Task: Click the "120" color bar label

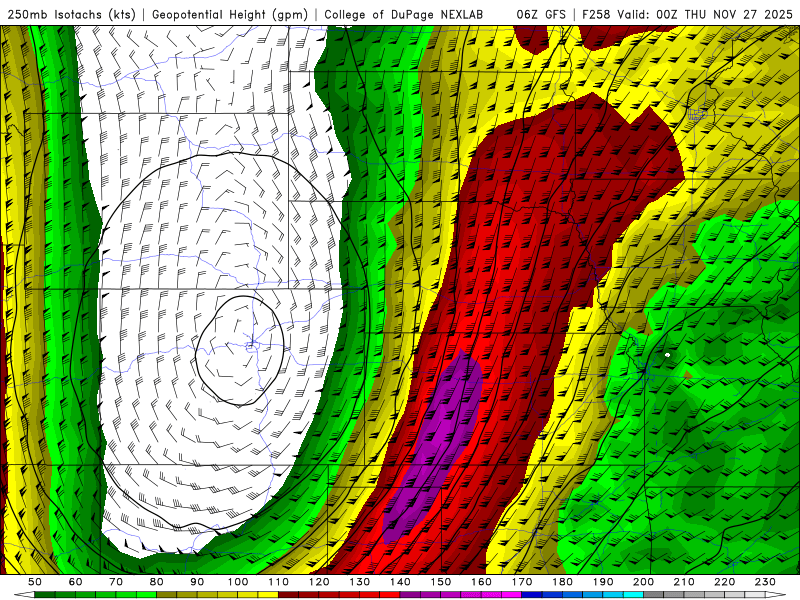Action: pyautogui.click(x=319, y=582)
